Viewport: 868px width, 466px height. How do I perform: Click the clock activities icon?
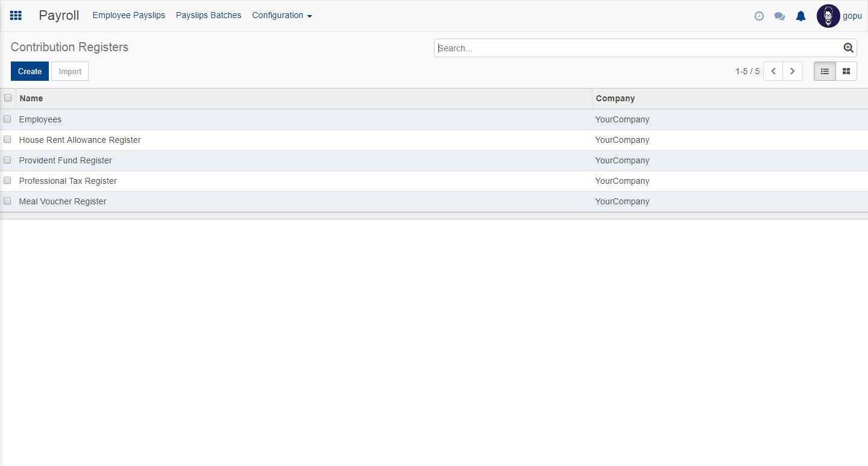click(x=759, y=16)
